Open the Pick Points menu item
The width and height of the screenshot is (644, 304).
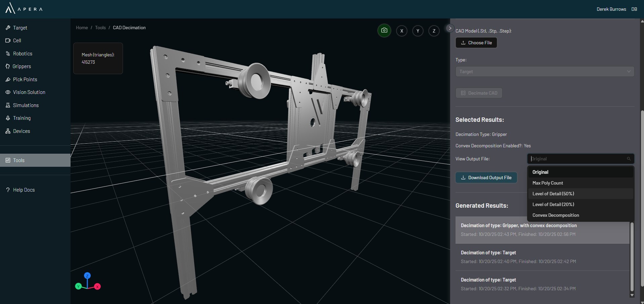coord(35,80)
